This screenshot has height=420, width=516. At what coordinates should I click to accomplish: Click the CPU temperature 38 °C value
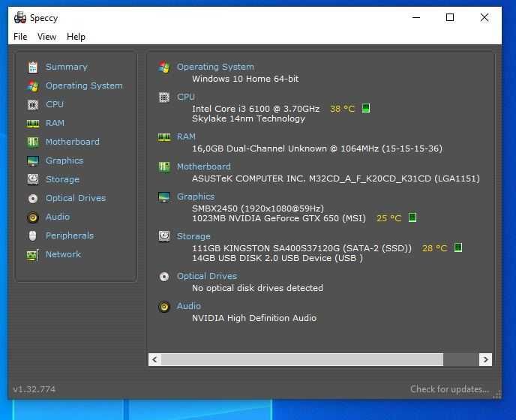tap(342, 109)
